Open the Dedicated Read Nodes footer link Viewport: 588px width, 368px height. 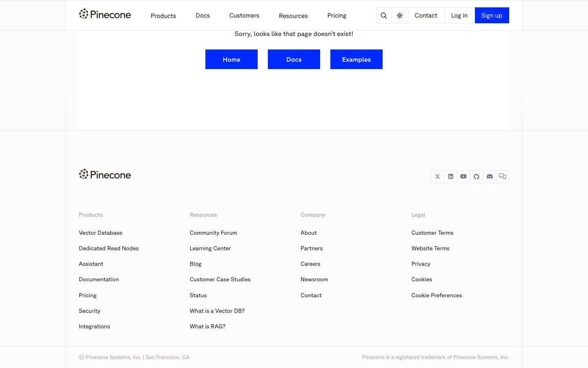tap(109, 248)
